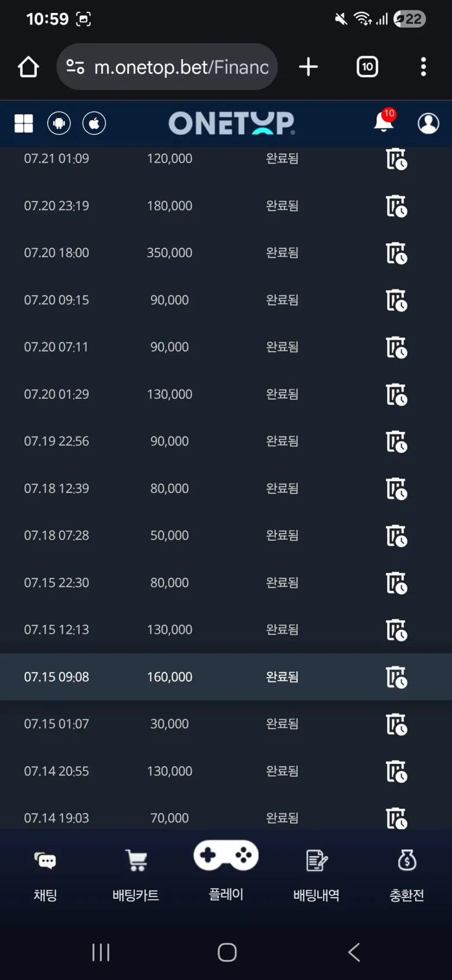Tap the Apple app download icon

point(94,124)
